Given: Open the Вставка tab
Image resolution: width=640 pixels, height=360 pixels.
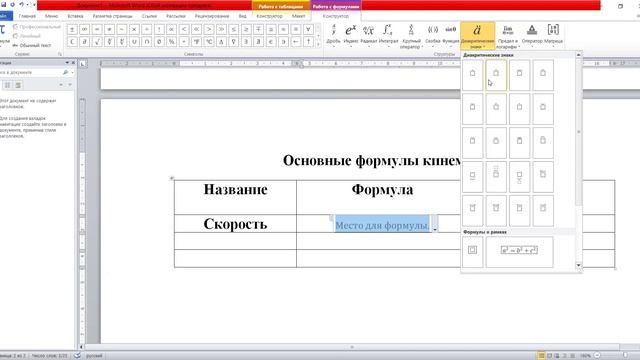Looking at the screenshot, I should coord(76,16).
